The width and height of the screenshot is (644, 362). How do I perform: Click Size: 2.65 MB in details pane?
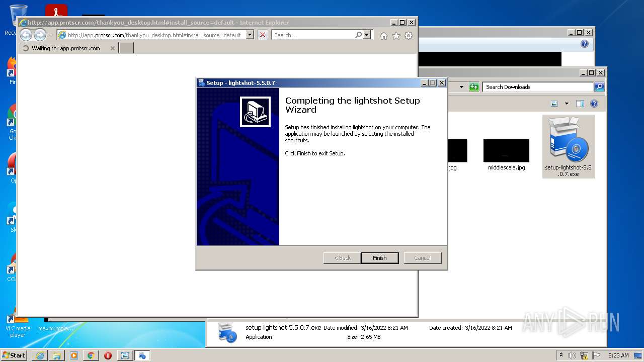click(364, 337)
